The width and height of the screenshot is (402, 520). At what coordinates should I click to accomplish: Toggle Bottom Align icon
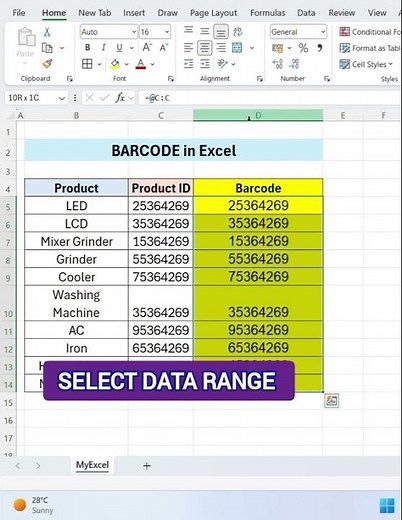[x=221, y=32]
